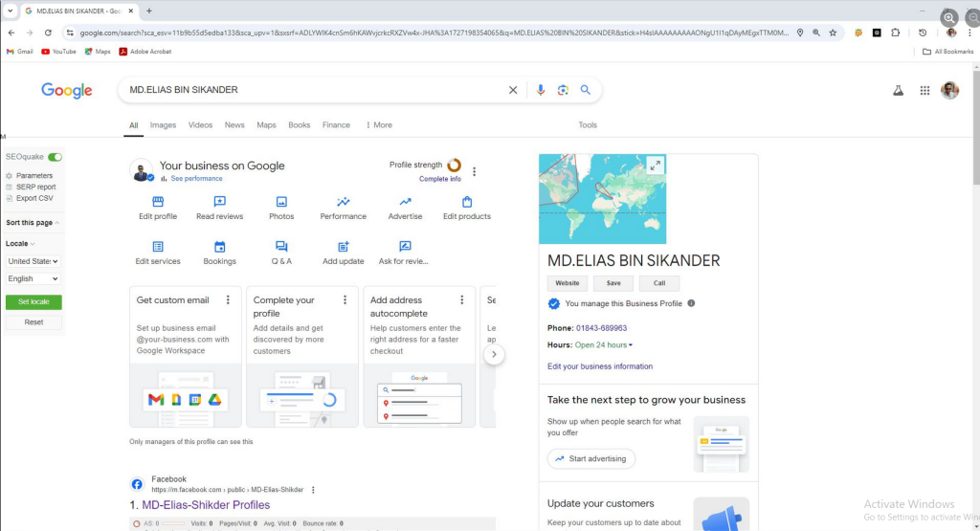The image size is (980, 531).
Task: Open the Performance sparkline icon
Action: (343, 202)
